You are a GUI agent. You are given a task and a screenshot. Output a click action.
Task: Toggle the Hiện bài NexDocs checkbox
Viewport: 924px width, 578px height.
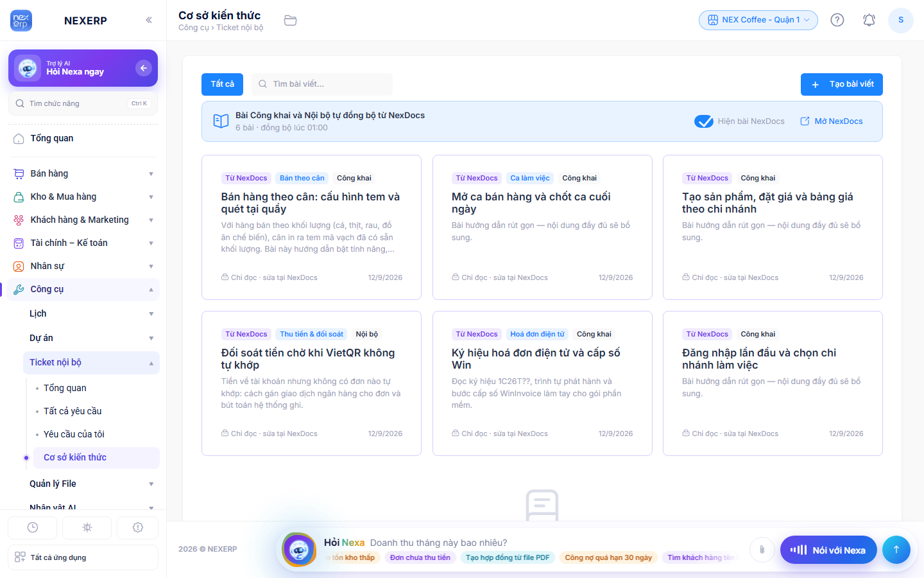704,121
